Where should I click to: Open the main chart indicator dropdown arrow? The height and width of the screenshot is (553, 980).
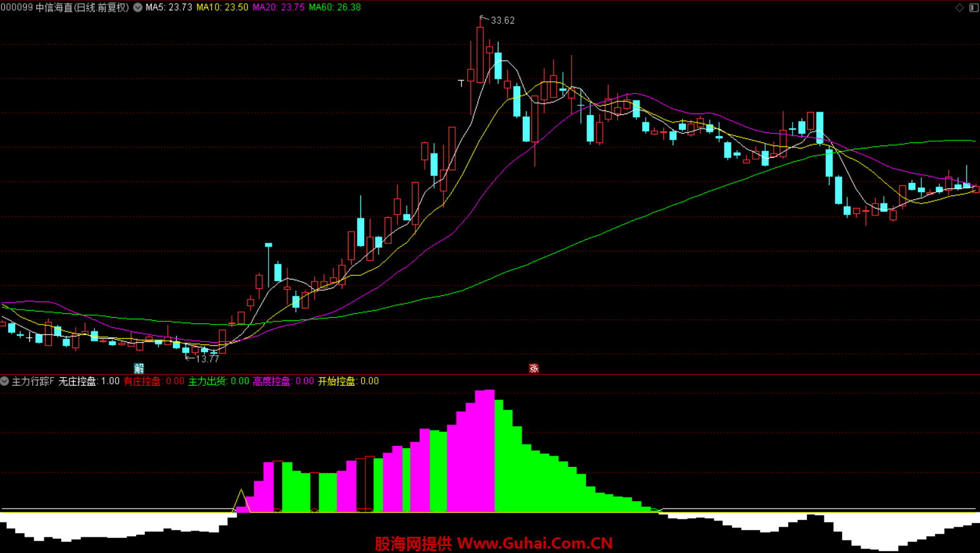[x=137, y=7]
